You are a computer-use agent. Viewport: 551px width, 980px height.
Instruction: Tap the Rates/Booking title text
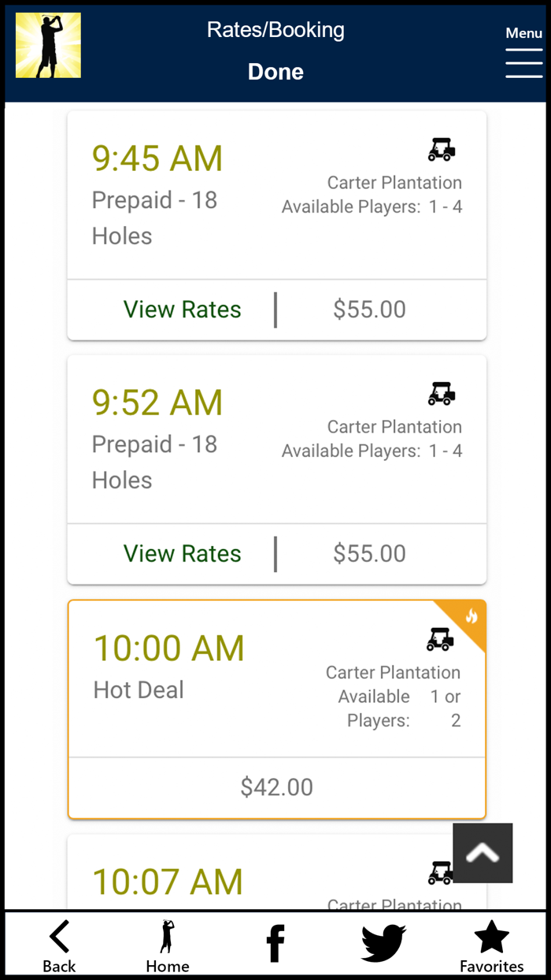coord(275,30)
